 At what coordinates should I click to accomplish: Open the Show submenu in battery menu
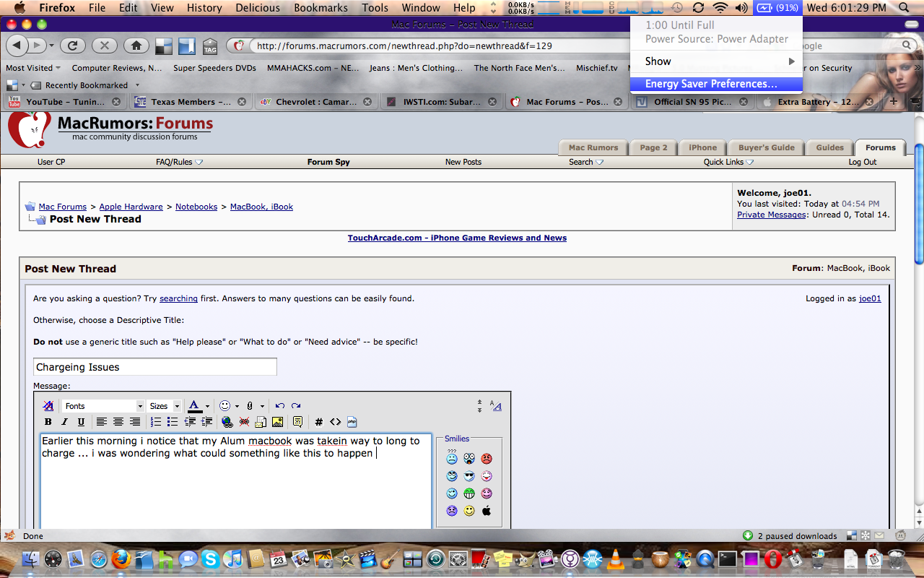[716, 61]
